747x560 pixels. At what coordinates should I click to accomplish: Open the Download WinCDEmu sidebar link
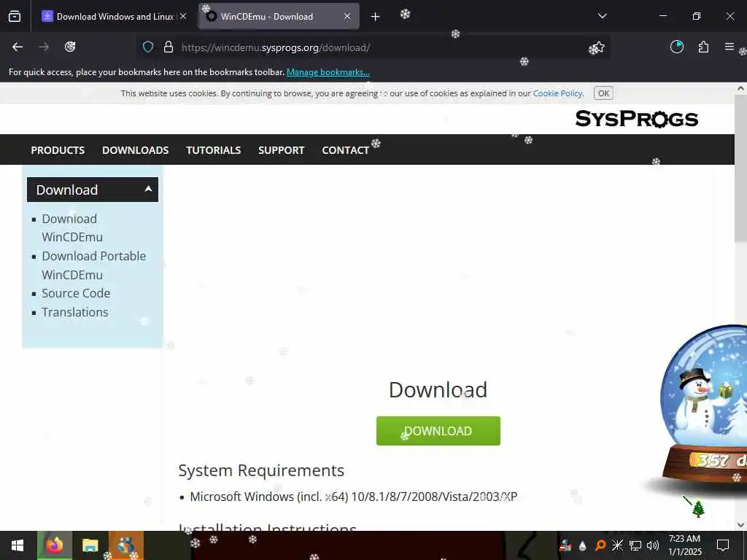click(72, 228)
